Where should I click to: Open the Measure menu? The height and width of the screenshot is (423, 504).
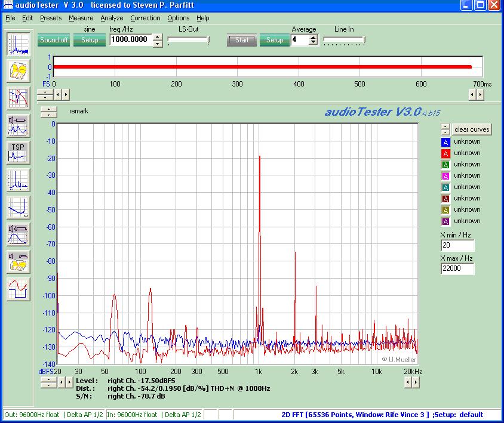(81, 18)
